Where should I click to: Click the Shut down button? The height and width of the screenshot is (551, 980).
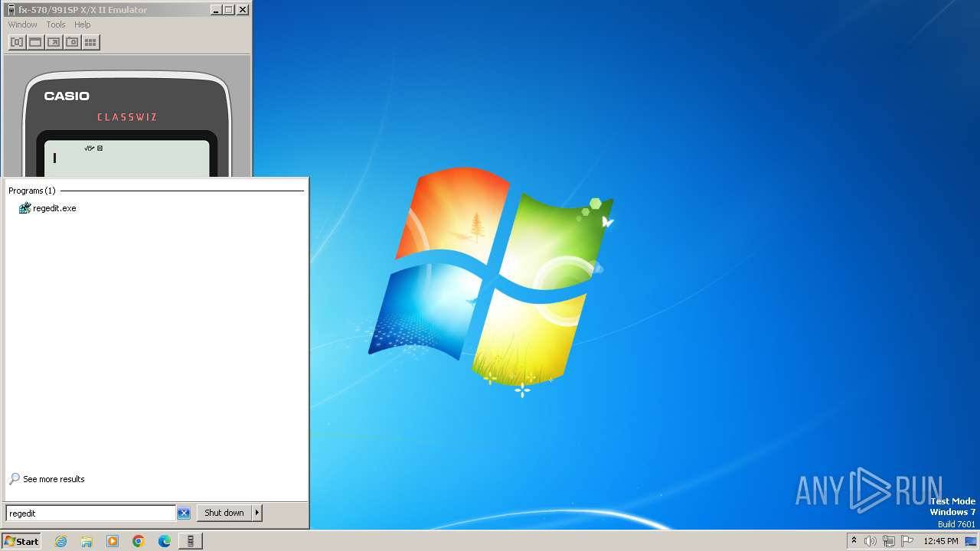(224, 513)
